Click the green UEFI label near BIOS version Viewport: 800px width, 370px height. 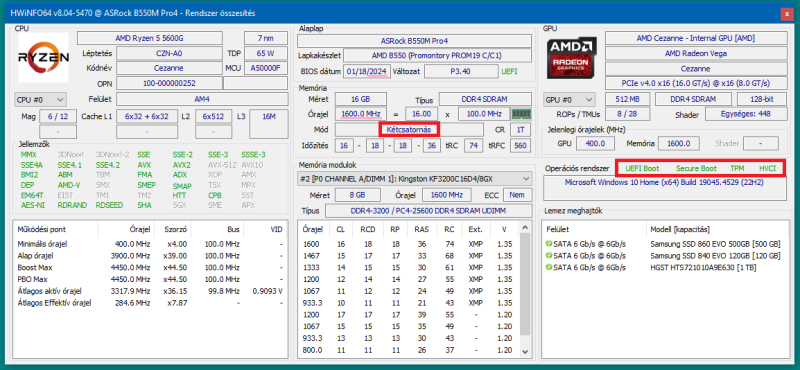(509, 71)
